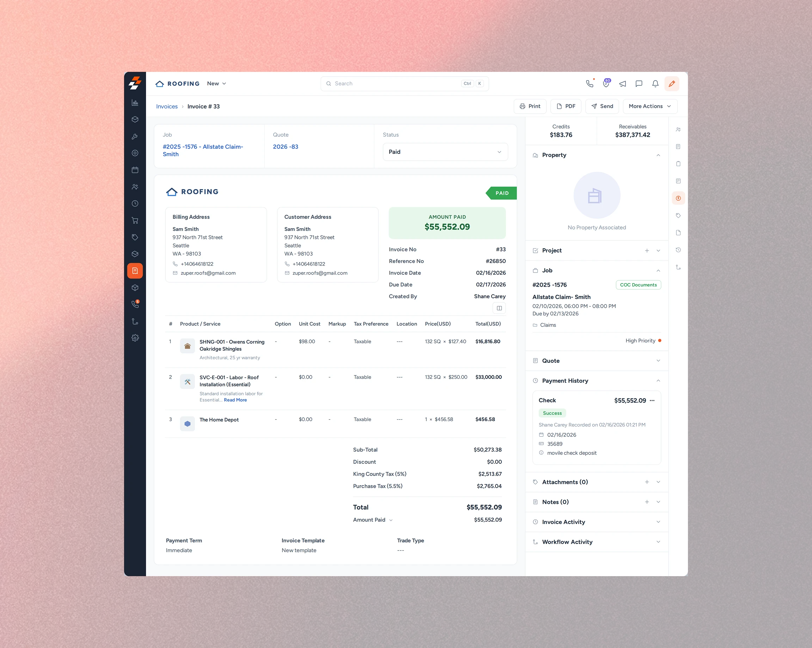
Task: Collapse the Property section
Action: [x=658, y=155]
